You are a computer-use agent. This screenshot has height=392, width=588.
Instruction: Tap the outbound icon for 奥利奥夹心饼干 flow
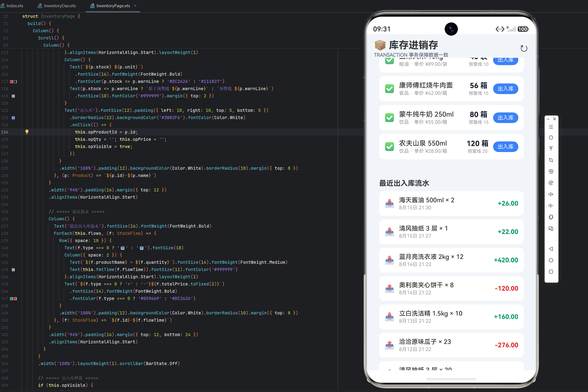pos(389,289)
